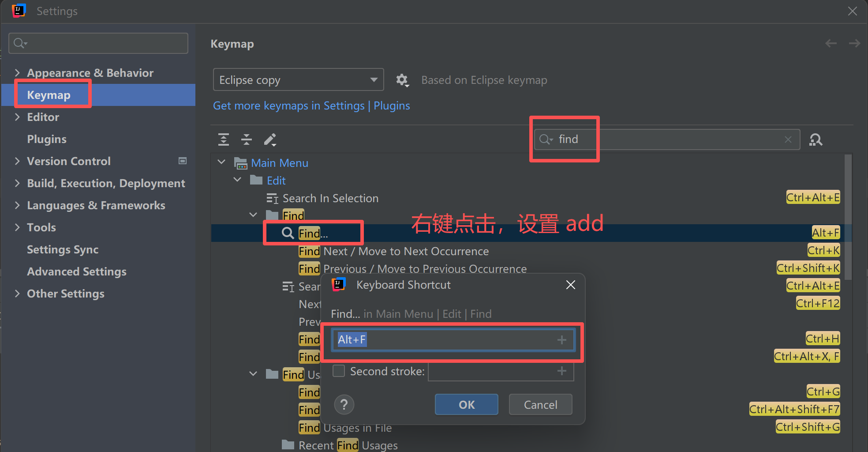
Task: Close the Settings window
Action: pos(853,11)
